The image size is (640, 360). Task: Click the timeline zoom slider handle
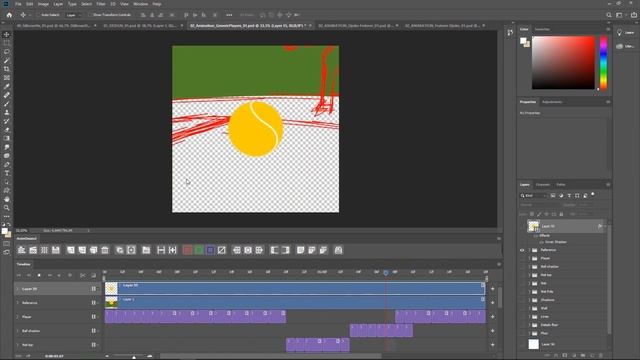click(134, 357)
